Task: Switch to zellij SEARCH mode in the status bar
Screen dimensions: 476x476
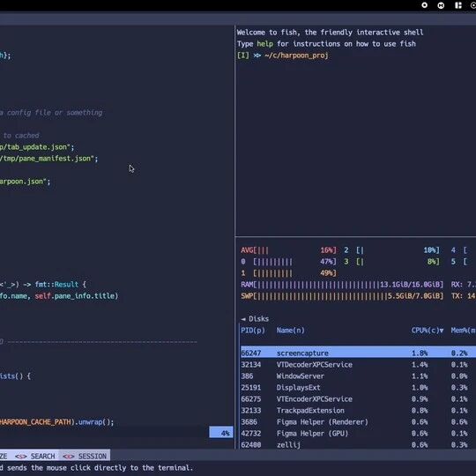Action: [35, 456]
